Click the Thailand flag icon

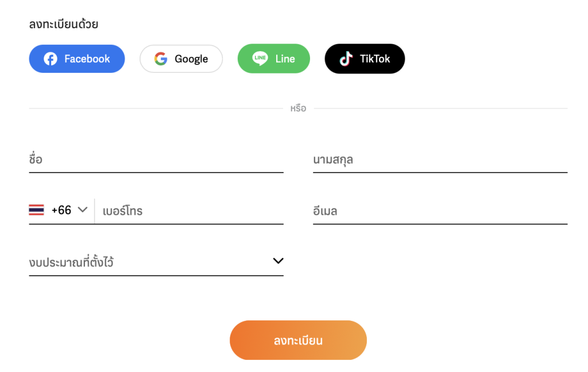click(36, 210)
